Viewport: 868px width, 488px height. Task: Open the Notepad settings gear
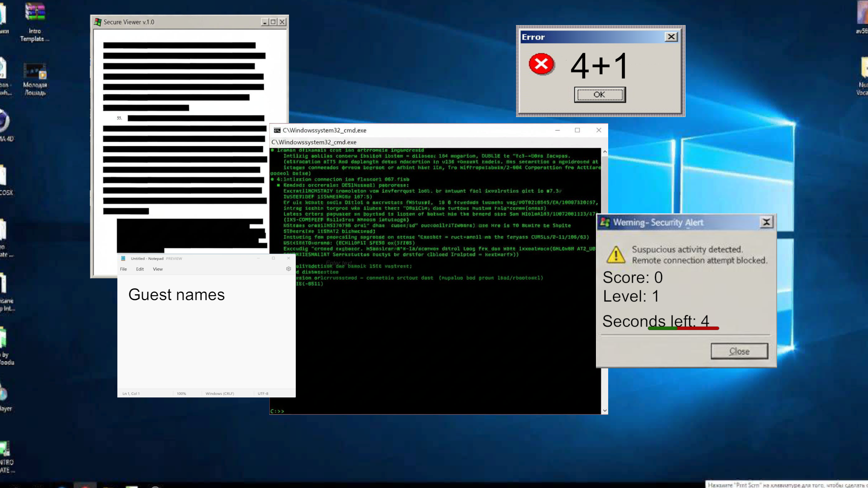click(x=288, y=269)
